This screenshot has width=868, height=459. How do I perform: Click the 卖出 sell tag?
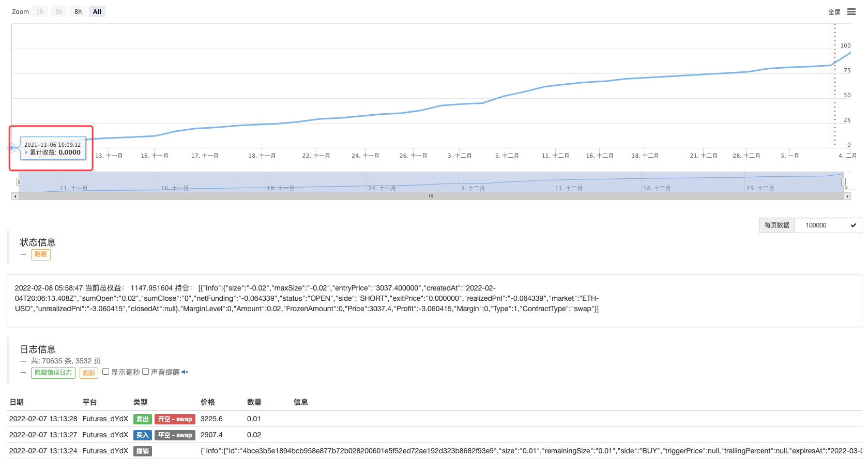pos(143,419)
